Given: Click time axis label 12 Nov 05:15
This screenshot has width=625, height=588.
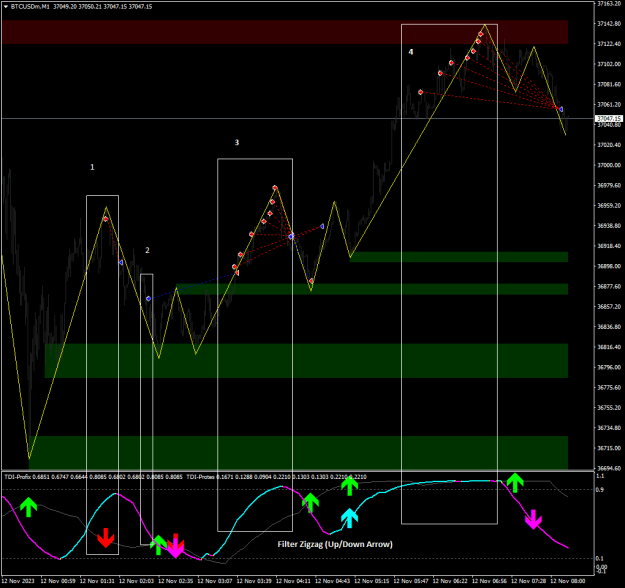Looking at the screenshot, I should (372, 581).
